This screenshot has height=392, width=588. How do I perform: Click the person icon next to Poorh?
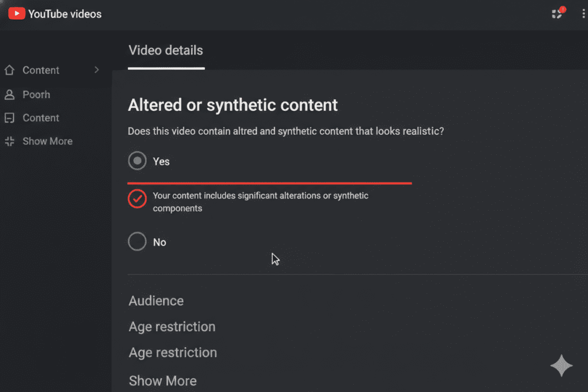click(9, 95)
